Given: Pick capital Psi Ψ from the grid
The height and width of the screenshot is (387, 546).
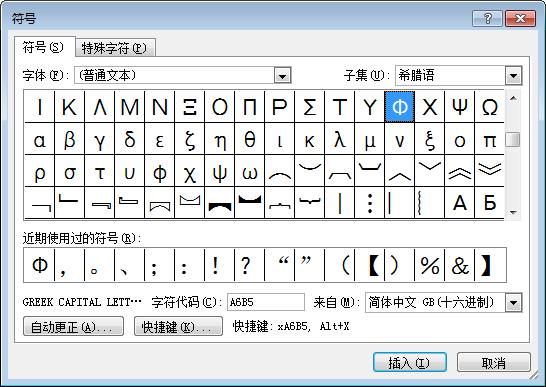Looking at the screenshot, I should click(x=460, y=107).
